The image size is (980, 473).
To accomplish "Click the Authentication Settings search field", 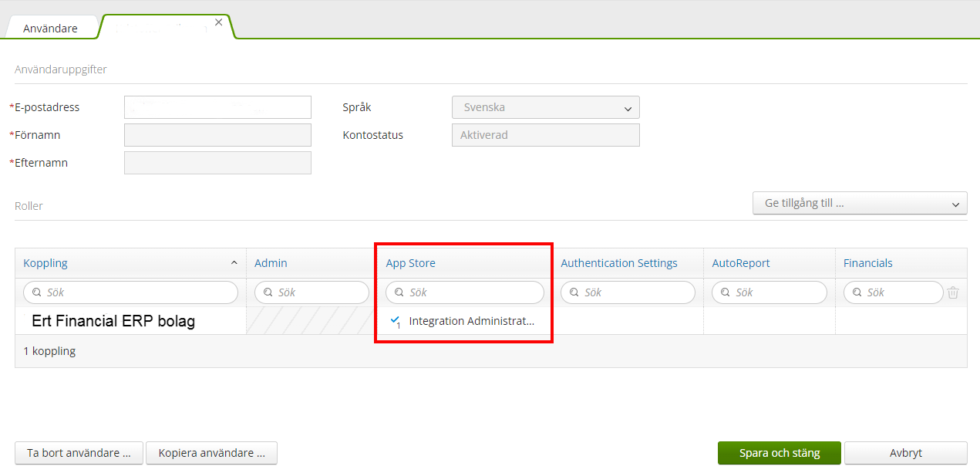I will pyautogui.click(x=628, y=292).
